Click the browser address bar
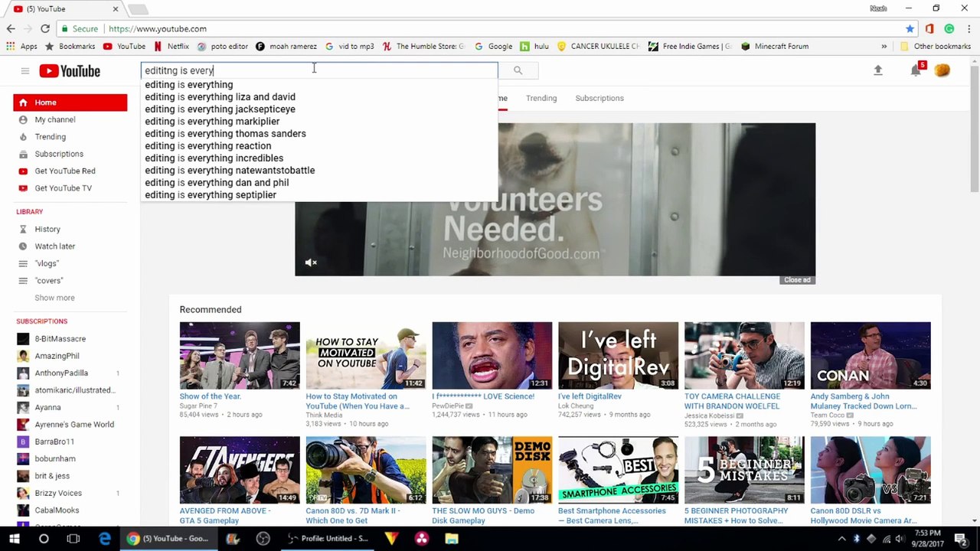The width and height of the screenshot is (980, 551). (x=490, y=28)
